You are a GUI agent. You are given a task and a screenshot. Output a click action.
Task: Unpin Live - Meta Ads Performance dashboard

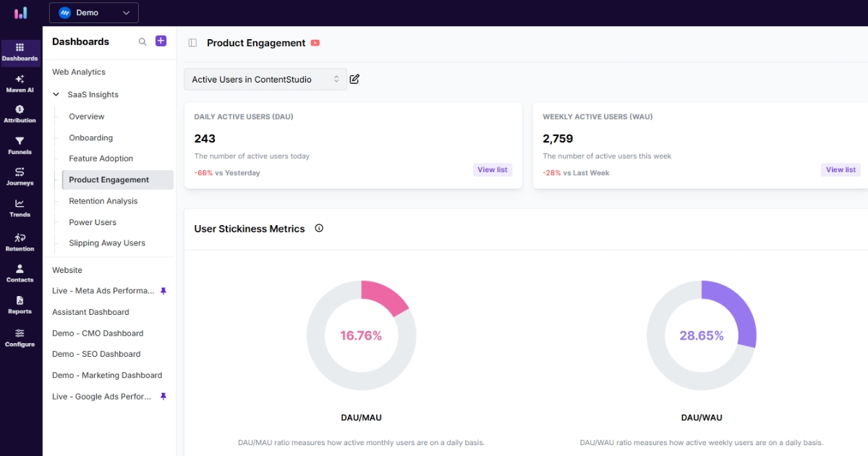click(163, 291)
